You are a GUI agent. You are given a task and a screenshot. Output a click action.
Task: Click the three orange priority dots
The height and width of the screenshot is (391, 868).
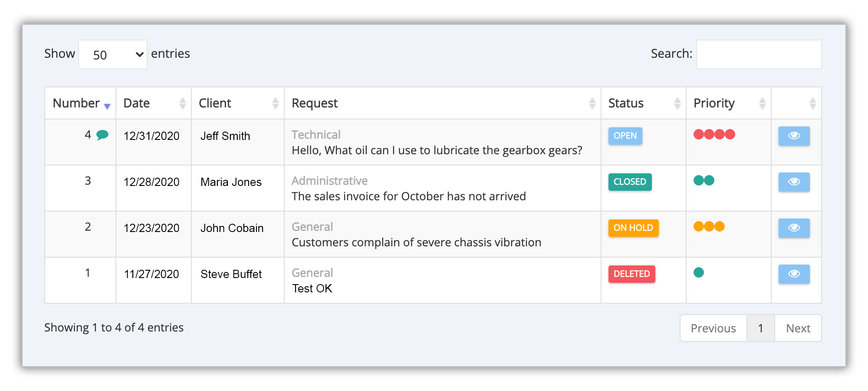coord(709,226)
